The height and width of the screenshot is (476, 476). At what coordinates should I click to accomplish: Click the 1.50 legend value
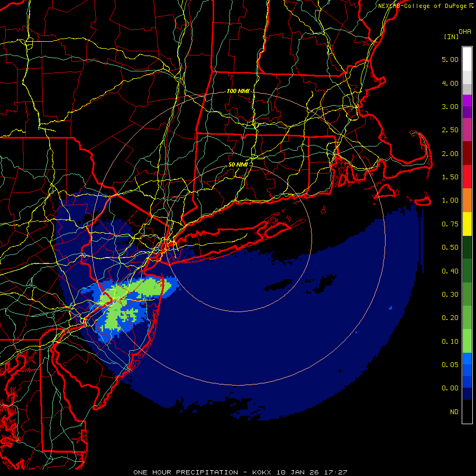tap(450, 177)
